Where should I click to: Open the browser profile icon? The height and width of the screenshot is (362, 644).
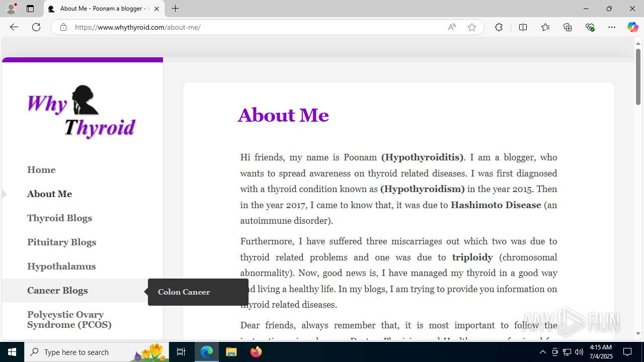11,9
